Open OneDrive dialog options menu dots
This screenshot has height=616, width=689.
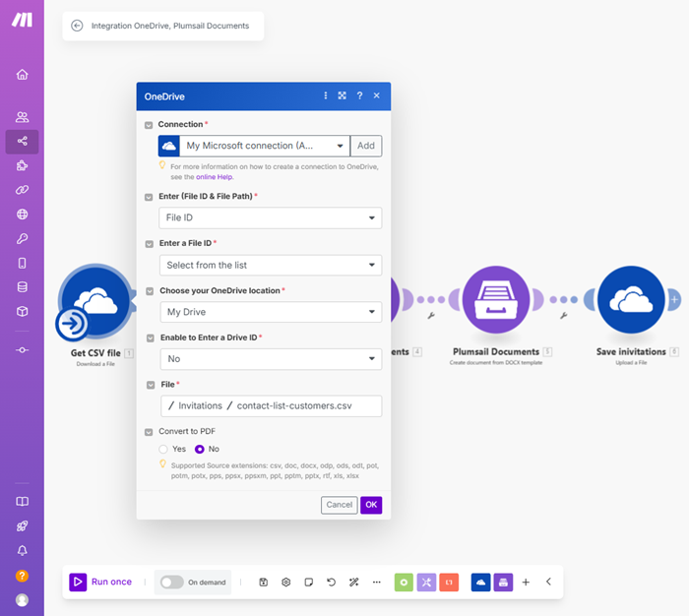pos(326,95)
